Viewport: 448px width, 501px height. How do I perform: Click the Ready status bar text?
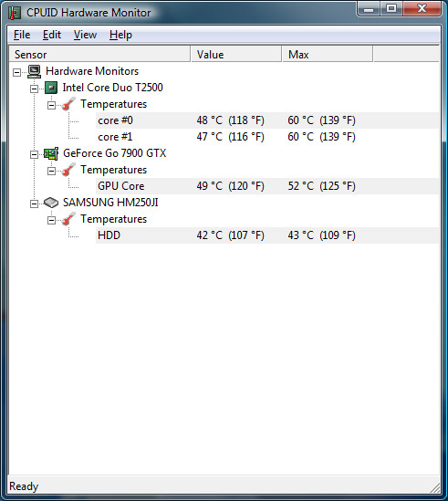point(24,486)
